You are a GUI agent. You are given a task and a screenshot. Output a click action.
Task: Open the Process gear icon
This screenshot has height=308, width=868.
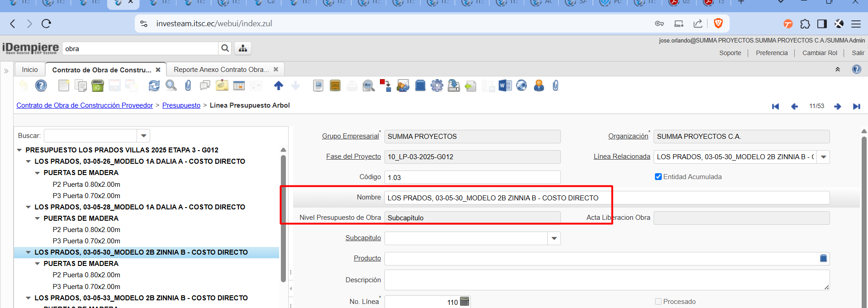[x=436, y=85]
